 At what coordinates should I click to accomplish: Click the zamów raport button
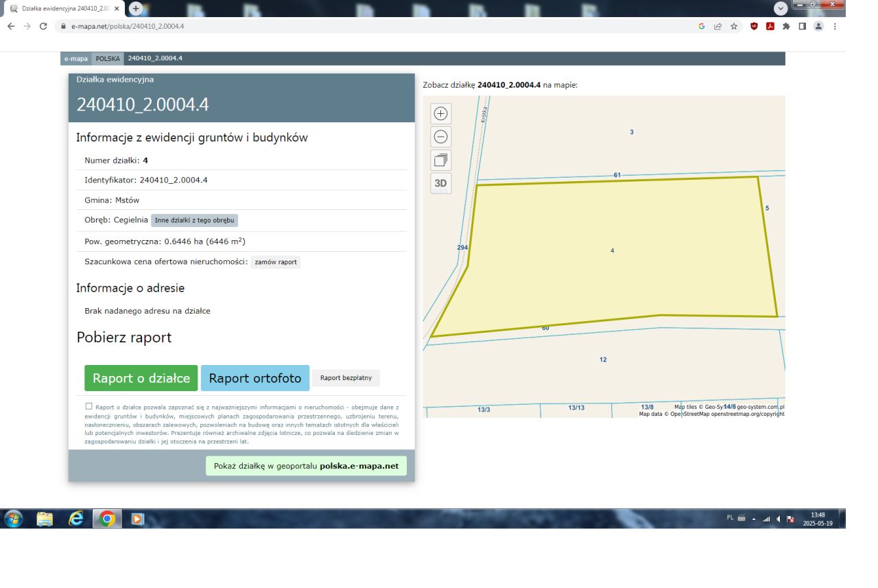click(x=276, y=262)
